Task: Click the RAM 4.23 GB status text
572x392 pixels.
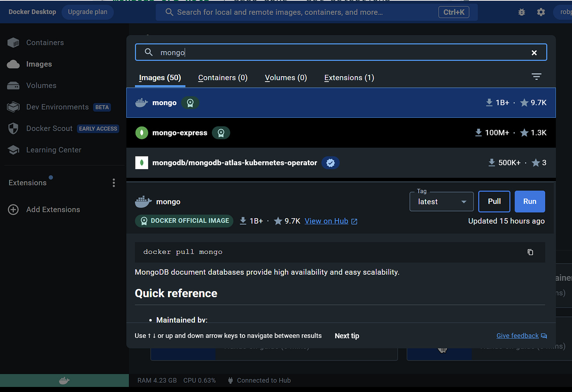Action: 157,380
